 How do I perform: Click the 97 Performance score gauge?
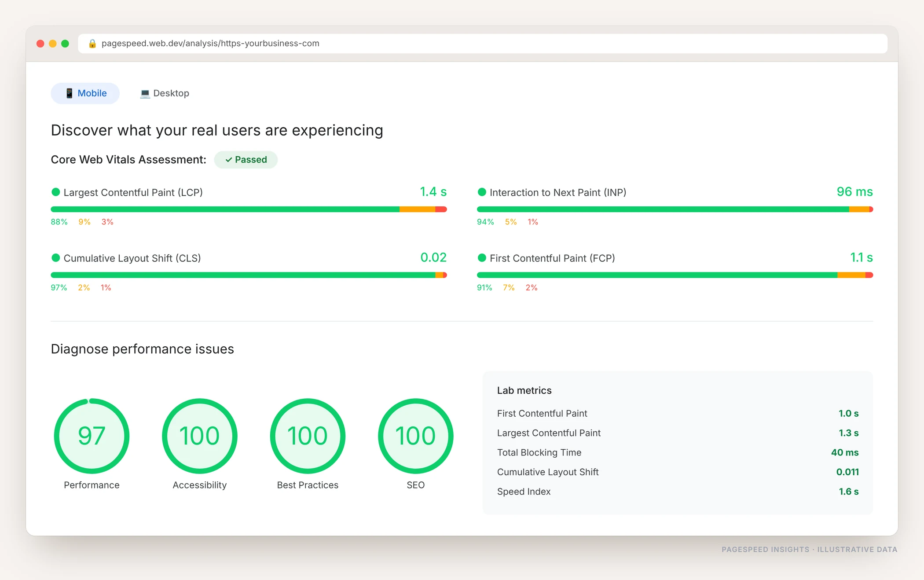(92, 436)
